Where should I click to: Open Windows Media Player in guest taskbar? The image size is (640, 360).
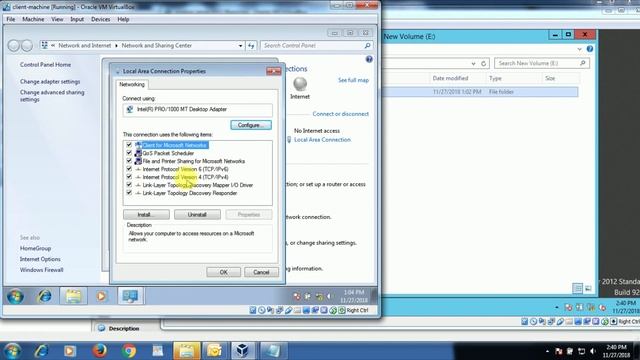(x=101, y=296)
